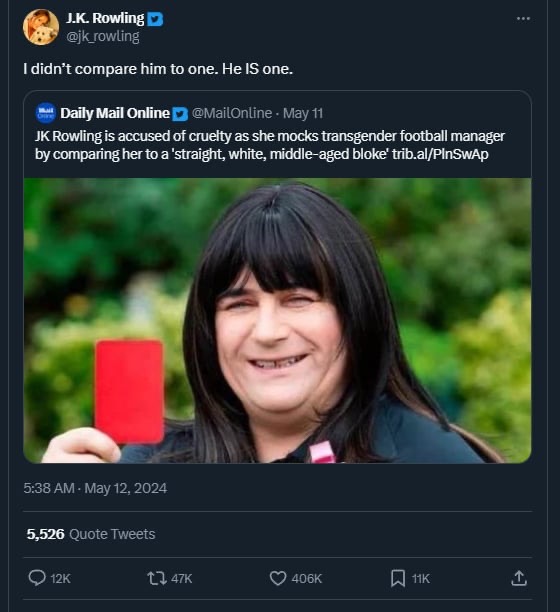Open the share tweet icon
Image resolution: width=560 pixels, height=612 pixels.
pyautogui.click(x=519, y=578)
